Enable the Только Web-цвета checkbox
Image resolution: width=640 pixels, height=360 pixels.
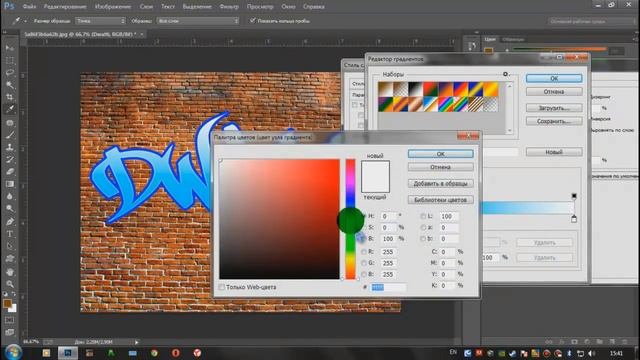tap(221, 287)
